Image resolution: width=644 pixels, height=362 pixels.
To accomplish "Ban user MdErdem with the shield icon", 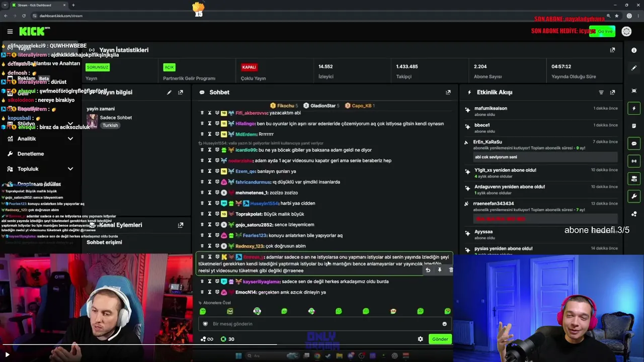I will [x=217, y=134].
